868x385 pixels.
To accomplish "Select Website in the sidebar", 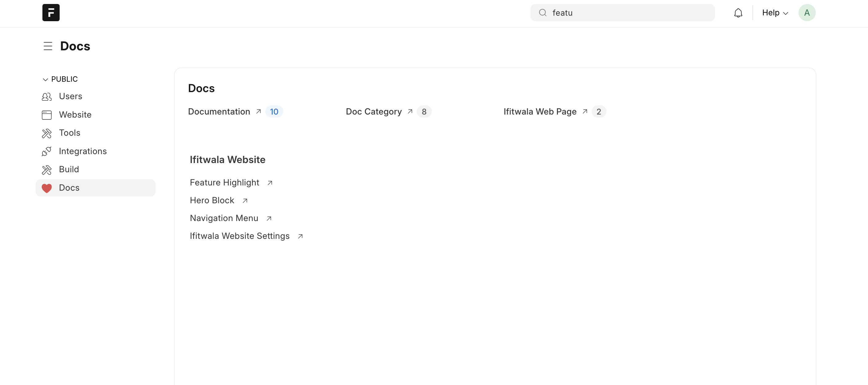I will [x=75, y=115].
